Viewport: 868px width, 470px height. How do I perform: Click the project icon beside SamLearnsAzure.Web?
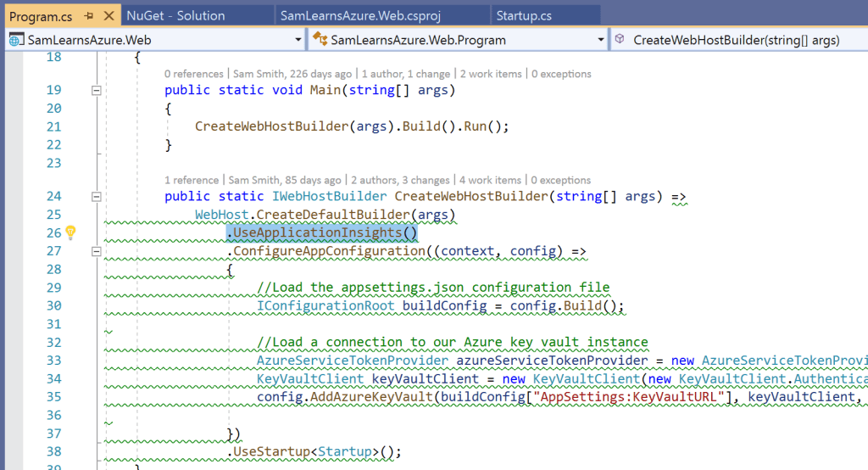tap(16, 40)
